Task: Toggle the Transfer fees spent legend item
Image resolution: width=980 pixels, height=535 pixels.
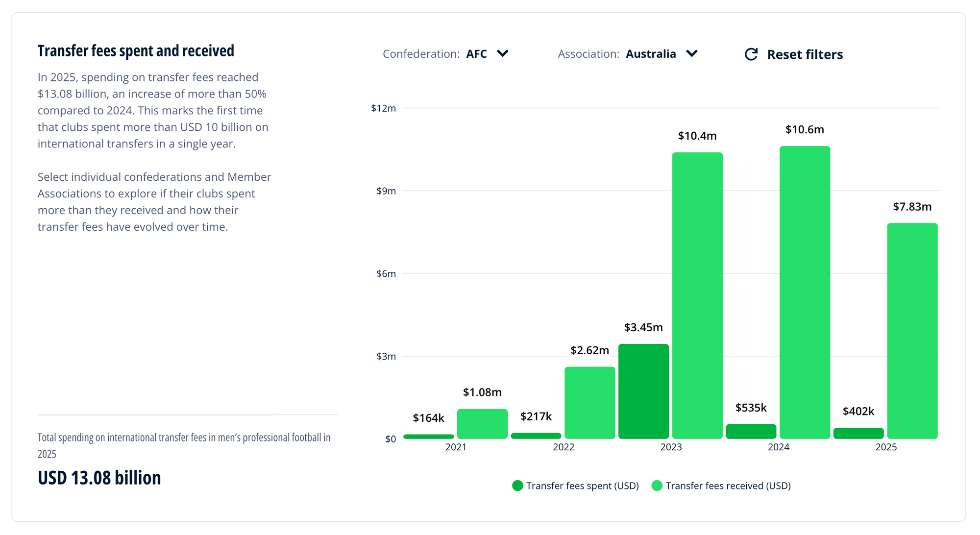Action: click(x=582, y=486)
